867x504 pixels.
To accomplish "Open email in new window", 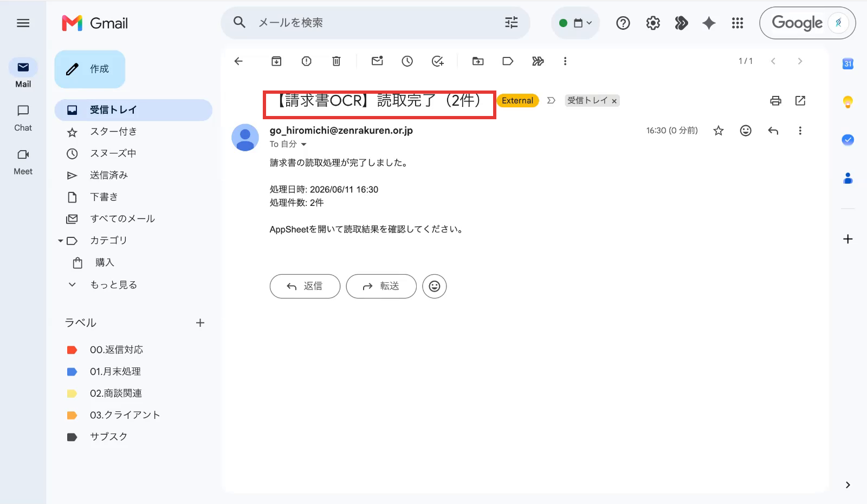I will tap(800, 101).
